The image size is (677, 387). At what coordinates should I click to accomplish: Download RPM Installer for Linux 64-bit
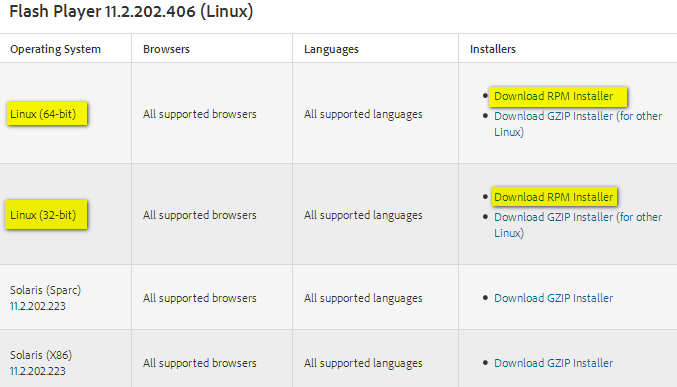coord(554,96)
